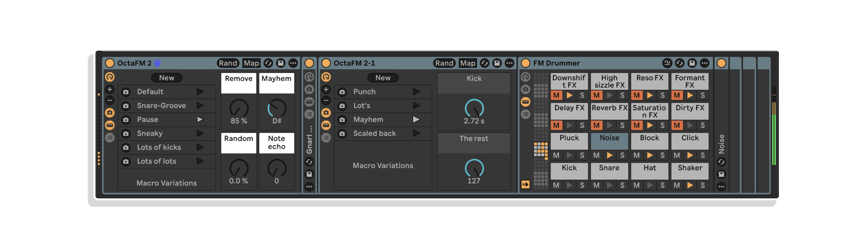Select Lots of lots variation row

(167, 161)
